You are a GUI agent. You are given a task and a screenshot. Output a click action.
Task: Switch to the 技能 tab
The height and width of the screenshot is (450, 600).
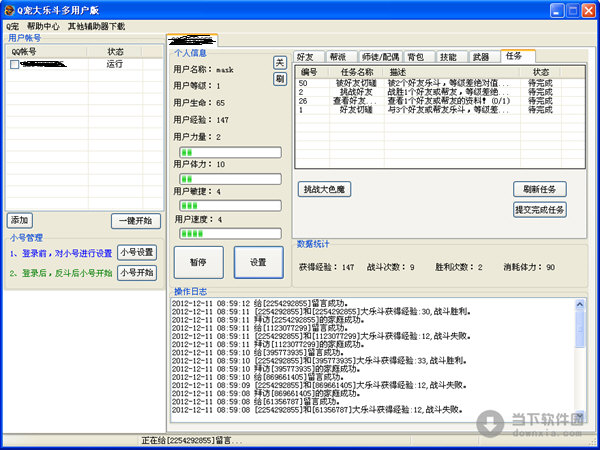(x=452, y=57)
